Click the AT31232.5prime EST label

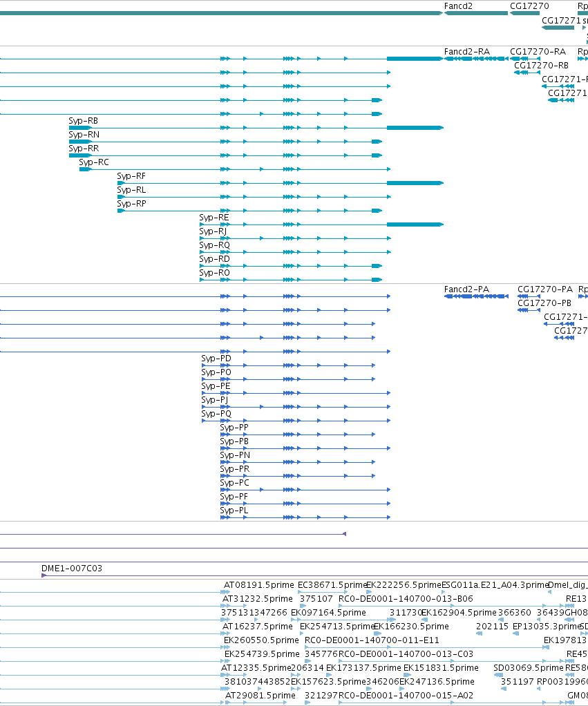point(258,599)
